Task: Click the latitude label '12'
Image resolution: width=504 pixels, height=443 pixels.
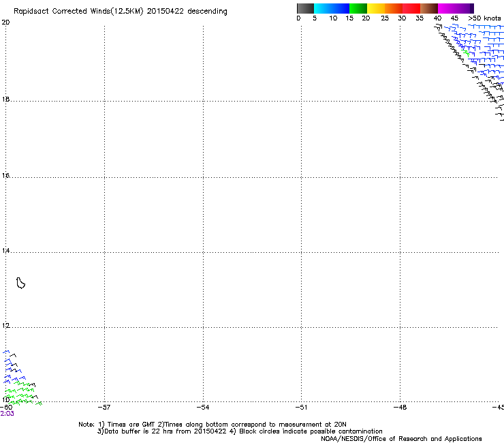Action: tap(5, 326)
